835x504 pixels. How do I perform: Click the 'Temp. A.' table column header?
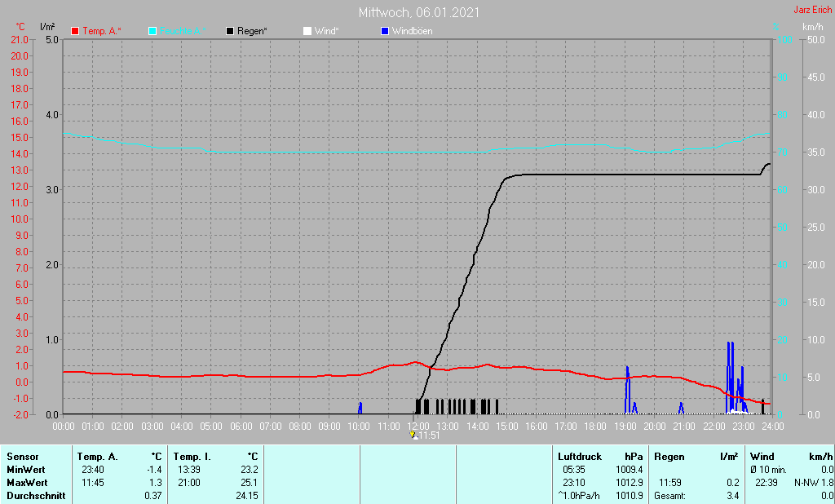pyautogui.click(x=98, y=457)
